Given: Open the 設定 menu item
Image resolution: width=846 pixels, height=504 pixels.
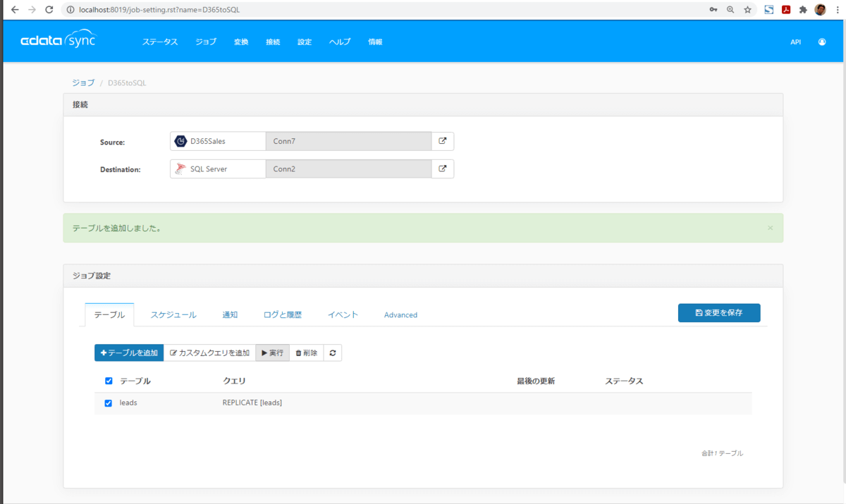Looking at the screenshot, I should 305,42.
